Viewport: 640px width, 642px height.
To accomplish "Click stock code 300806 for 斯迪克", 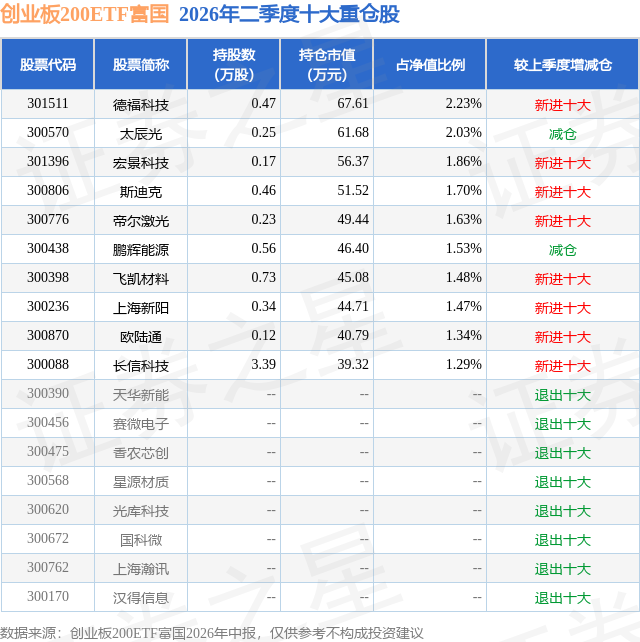I will tap(48, 190).
